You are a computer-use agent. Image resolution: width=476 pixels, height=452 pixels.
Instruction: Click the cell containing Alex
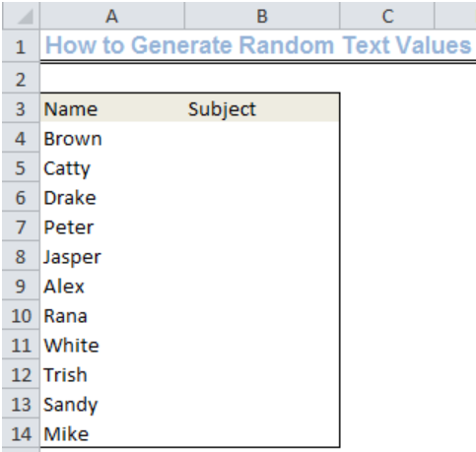112,286
